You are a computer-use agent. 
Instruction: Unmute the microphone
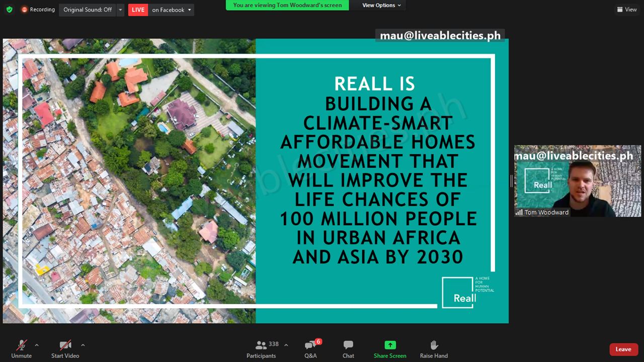coord(22,349)
